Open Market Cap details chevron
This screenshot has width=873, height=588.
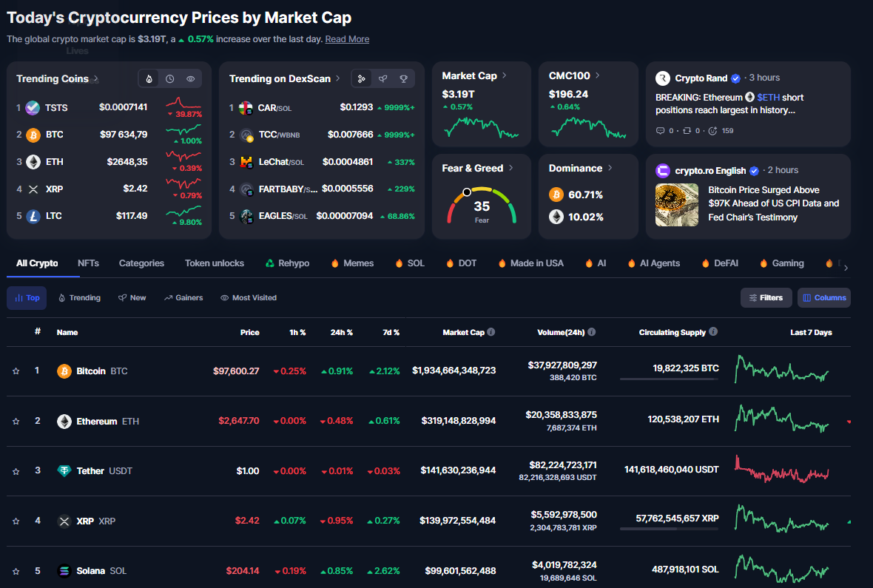[505, 75]
